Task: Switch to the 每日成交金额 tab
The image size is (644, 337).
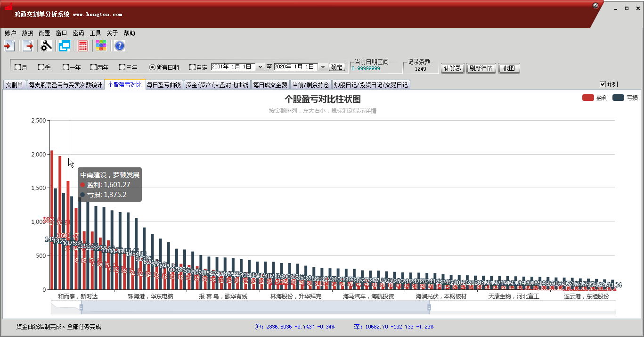Action: (270, 85)
